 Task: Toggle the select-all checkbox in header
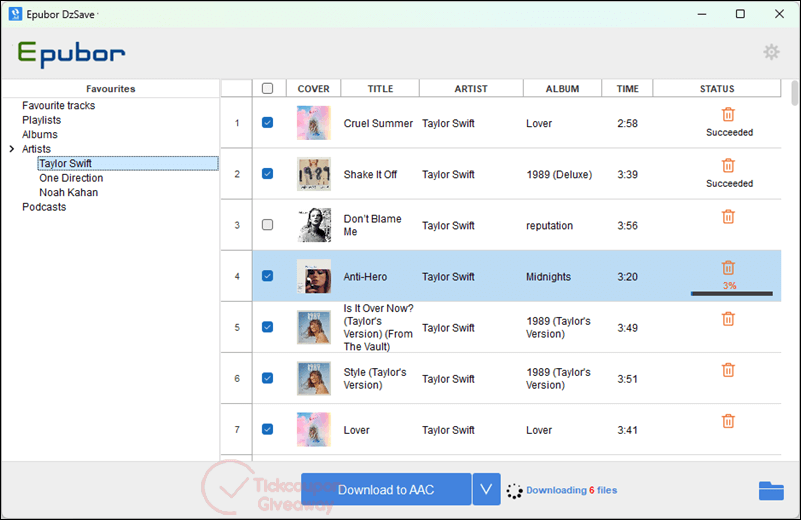pos(267,88)
